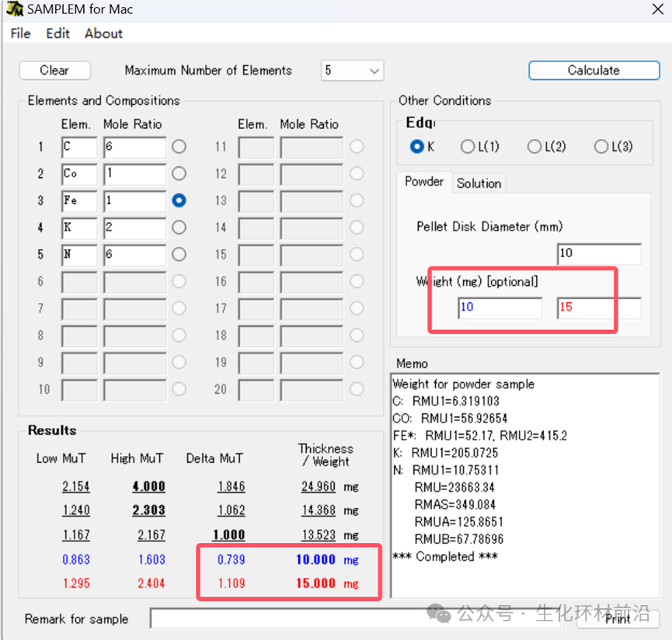The height and width of the screenshot is (640, 672).
Task: Click the Remark for sample text field
Action: pos(355,618)
